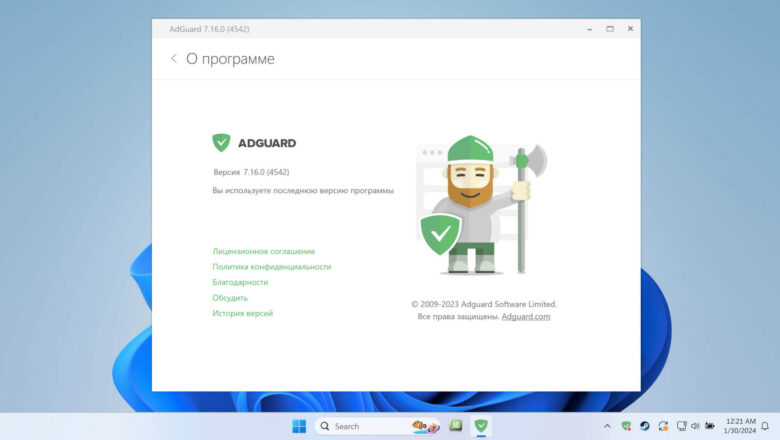Open the Благодарности link
Viewport: 780px width, 440px height.
tap(240, 282)
